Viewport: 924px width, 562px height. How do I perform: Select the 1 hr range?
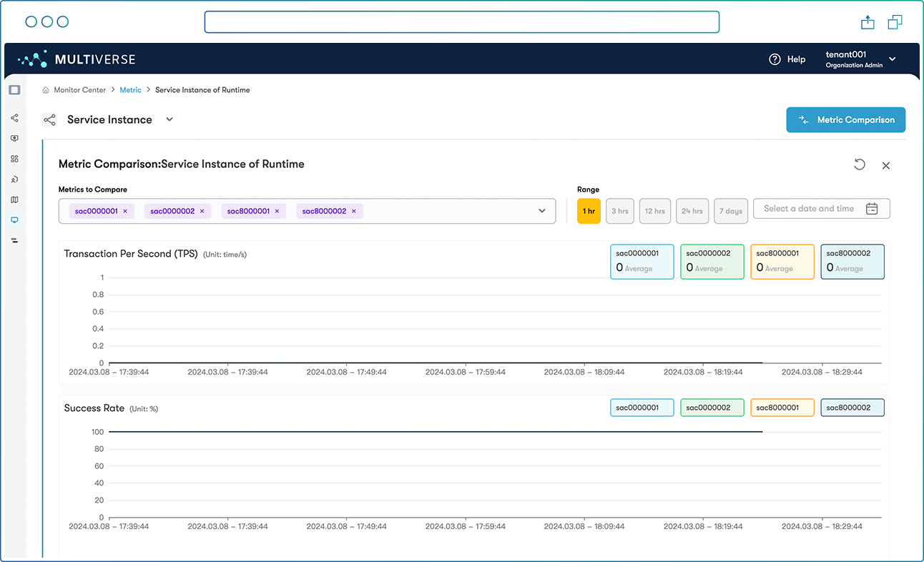589,211
